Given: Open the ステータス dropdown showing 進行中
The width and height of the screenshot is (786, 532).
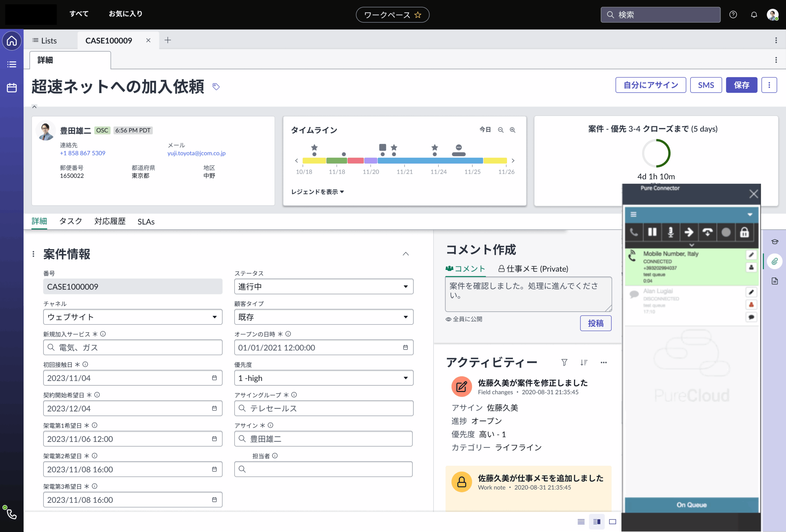Looking at the screenshot, I should 323,286.
